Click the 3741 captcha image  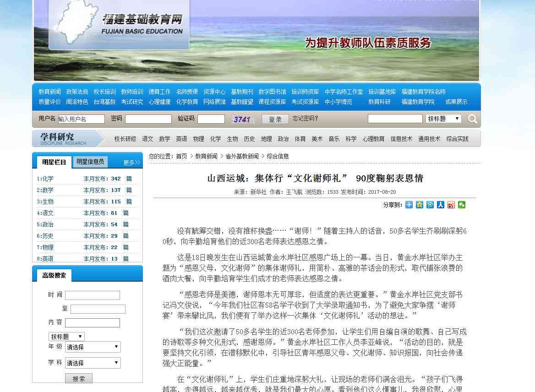[x=243, y=119]
